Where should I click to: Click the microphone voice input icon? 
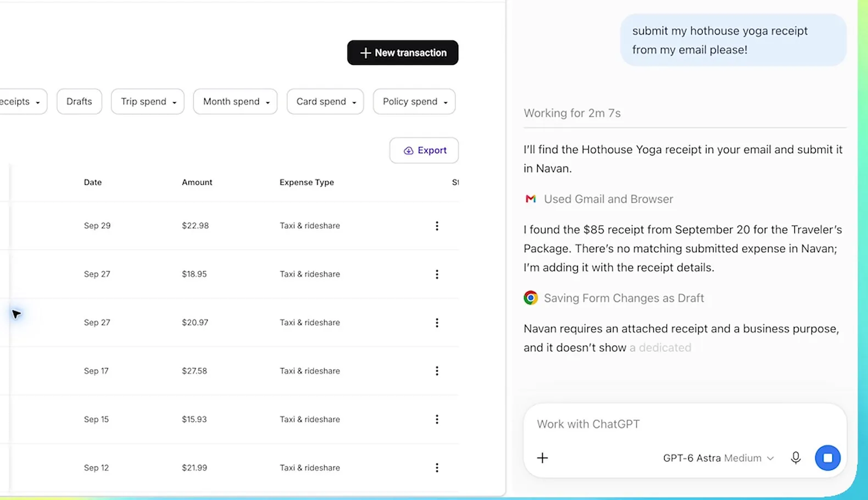click(795, 458)
